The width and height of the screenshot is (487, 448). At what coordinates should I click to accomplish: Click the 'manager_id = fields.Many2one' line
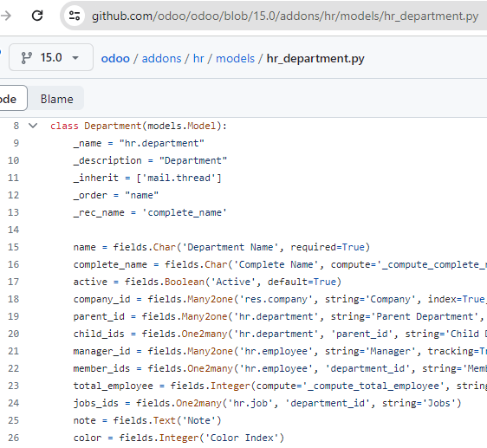click(280, 351)
